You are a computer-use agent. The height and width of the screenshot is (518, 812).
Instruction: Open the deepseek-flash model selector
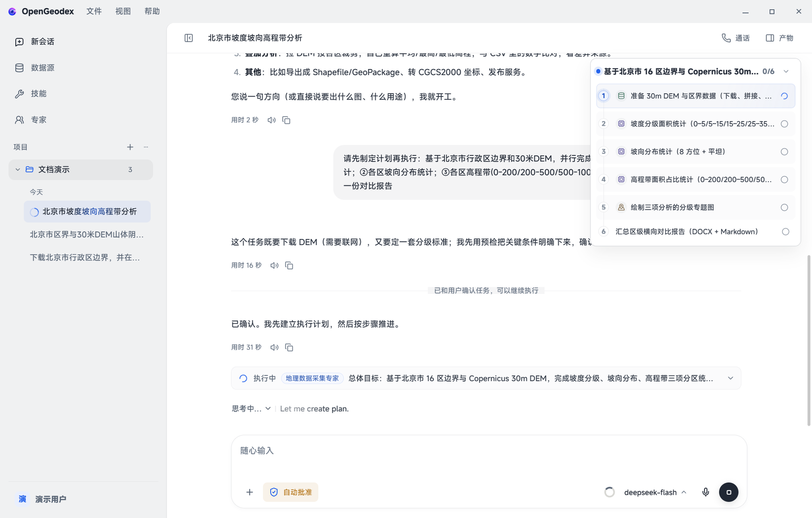655,492
